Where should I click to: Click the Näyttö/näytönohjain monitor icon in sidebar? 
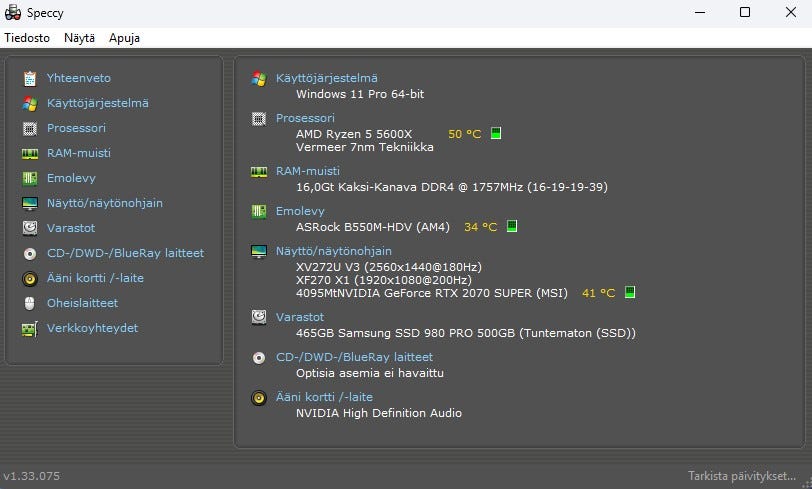pyautogui.click(x=30, y=203)
